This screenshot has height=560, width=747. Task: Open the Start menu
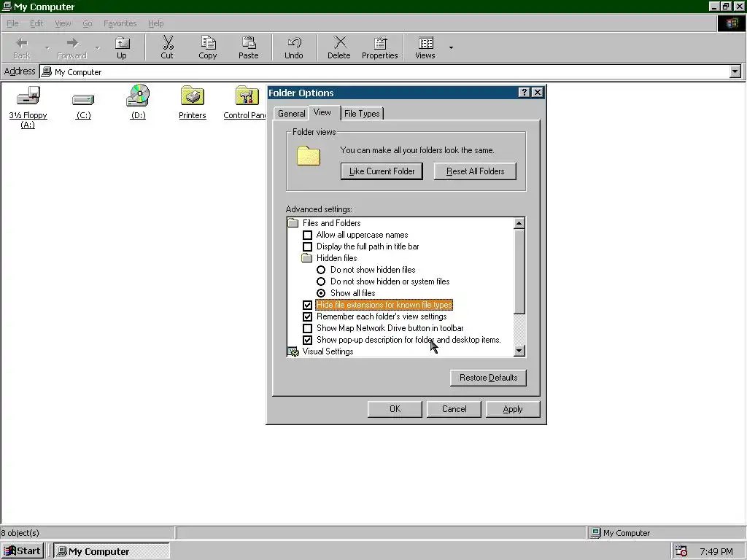(x=23, y=551)
